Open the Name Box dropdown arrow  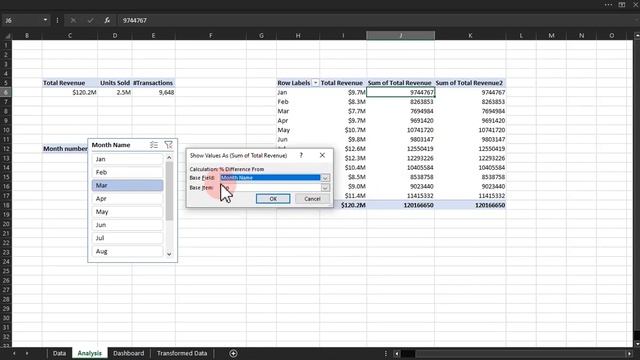click(45, 20)
